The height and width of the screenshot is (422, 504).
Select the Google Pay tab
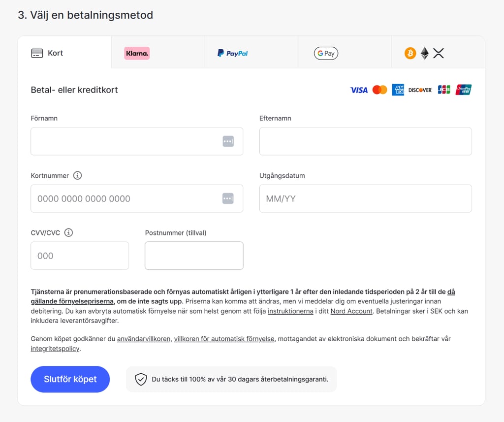pos(345,52)
